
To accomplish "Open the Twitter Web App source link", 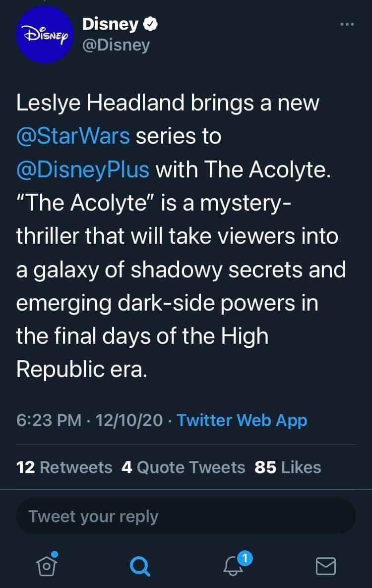I will (242, 420).
